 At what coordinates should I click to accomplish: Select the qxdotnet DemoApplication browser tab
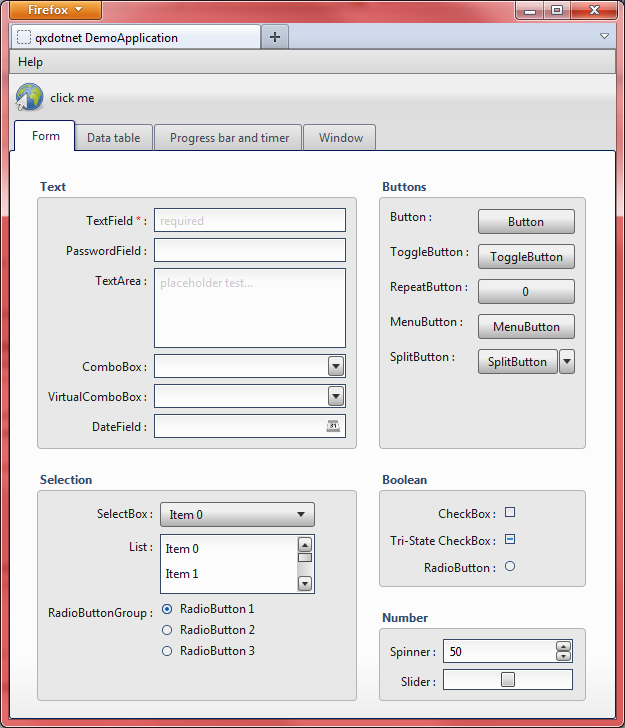[136, 37]
